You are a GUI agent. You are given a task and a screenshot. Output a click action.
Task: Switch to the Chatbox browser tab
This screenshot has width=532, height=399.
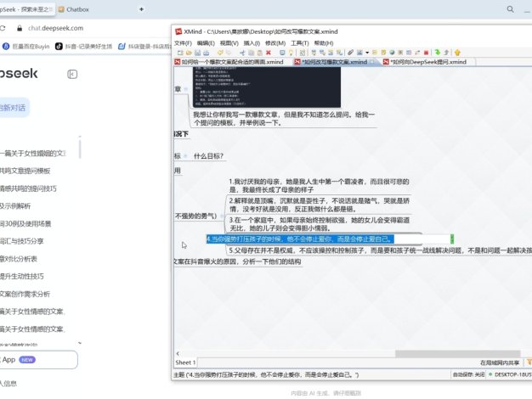74,9
